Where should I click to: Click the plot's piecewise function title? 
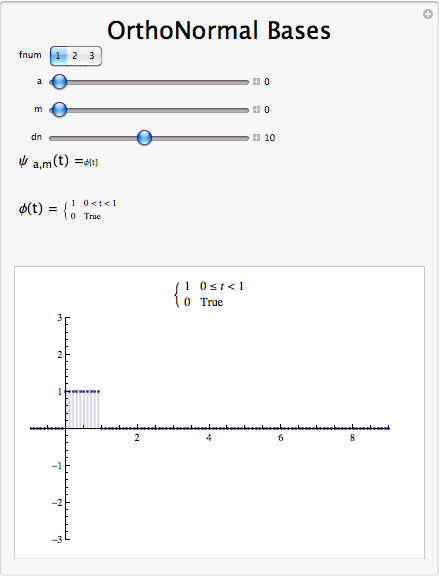(209, 294)
